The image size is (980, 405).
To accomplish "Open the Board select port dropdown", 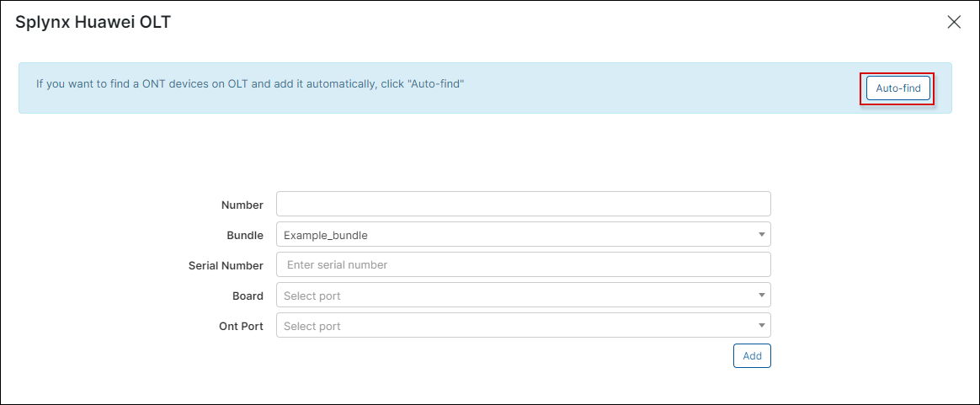I will tap(523, 295).
